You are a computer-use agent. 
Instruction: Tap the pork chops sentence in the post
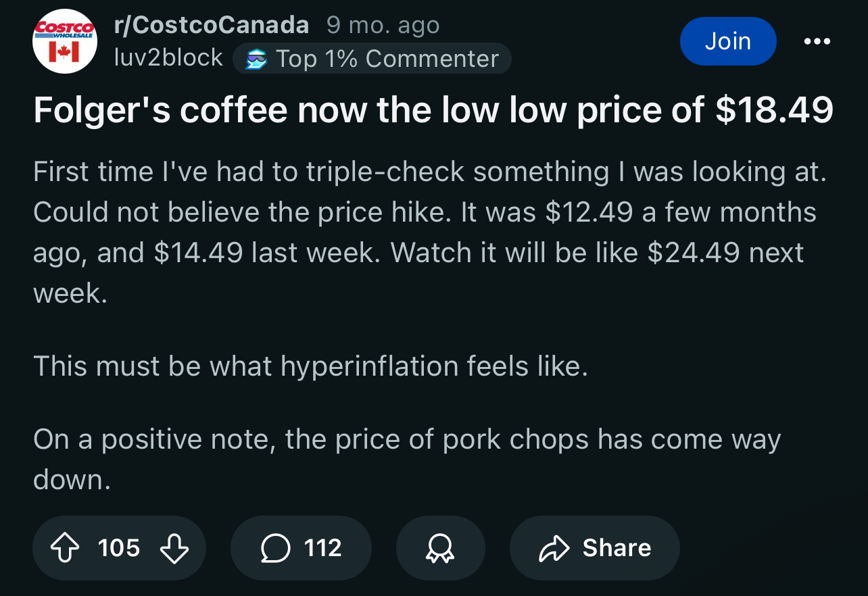pyautogui.click(x=407, y=460)
